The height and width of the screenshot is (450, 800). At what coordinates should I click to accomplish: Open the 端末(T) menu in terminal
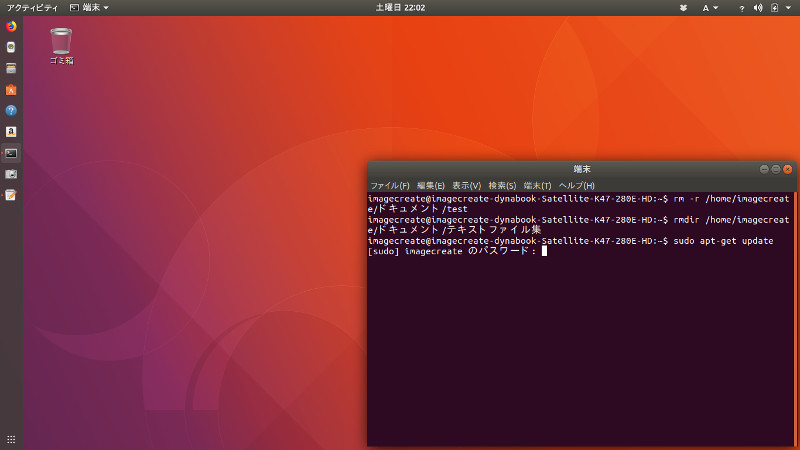pos(537,186)
